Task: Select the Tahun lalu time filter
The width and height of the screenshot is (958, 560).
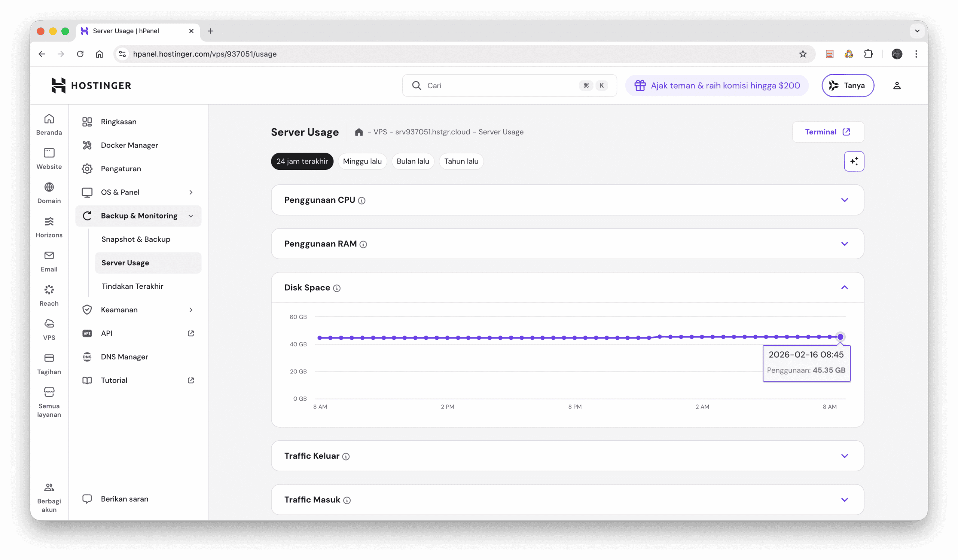Action: tap(461, 161)
